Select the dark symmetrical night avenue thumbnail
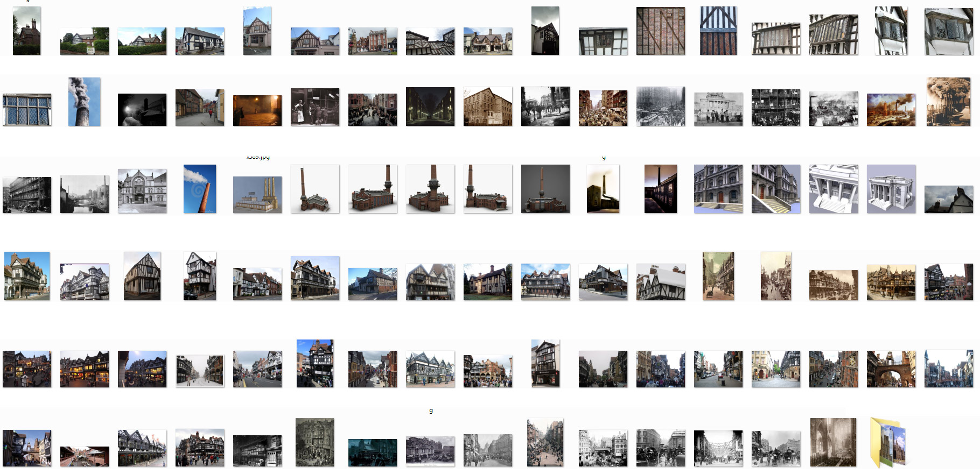 click(430, 107)
